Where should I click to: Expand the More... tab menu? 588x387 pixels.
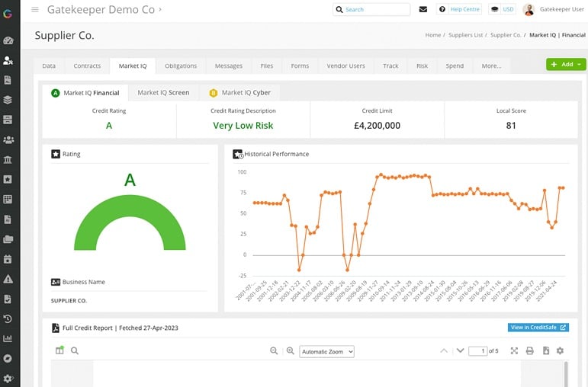click(491, 66)
